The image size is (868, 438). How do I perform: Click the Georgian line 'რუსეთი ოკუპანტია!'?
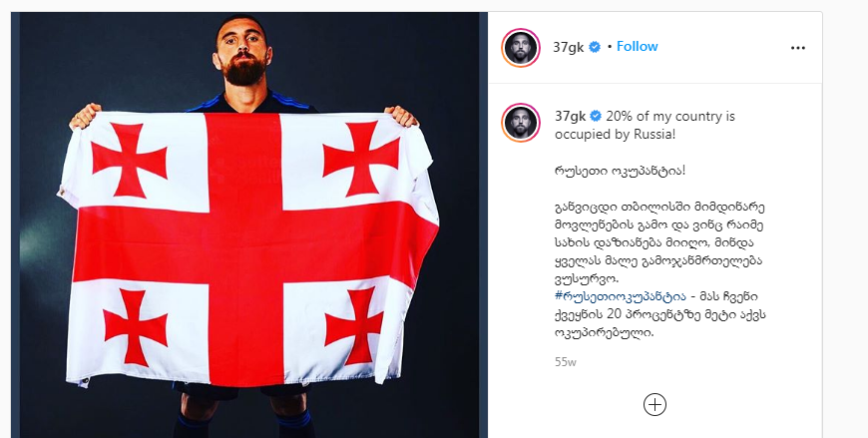pyautogui.click(x=620, y=171)
